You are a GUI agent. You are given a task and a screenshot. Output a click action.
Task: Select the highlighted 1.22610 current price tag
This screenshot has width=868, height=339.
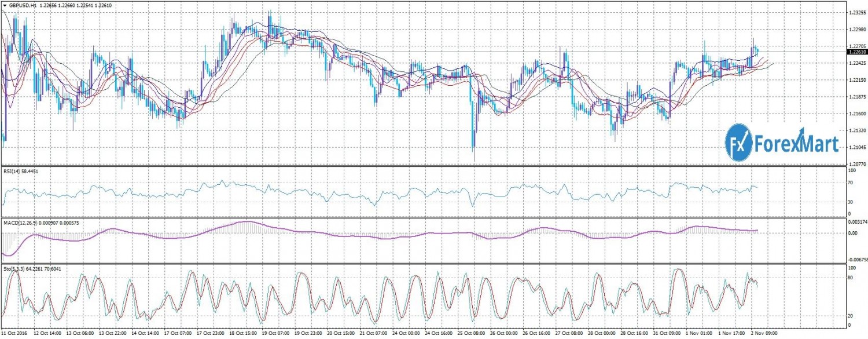(856, 52)
